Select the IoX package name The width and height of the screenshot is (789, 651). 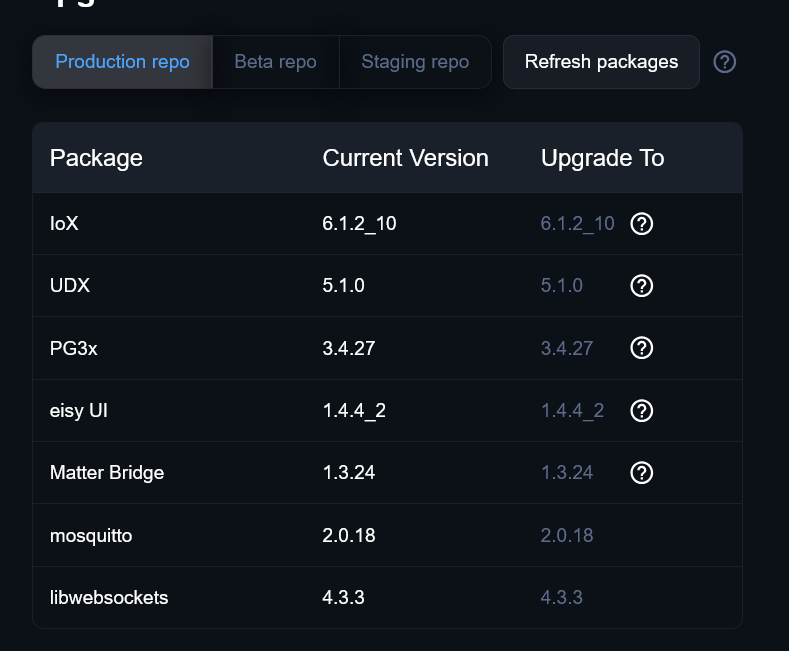64,223
